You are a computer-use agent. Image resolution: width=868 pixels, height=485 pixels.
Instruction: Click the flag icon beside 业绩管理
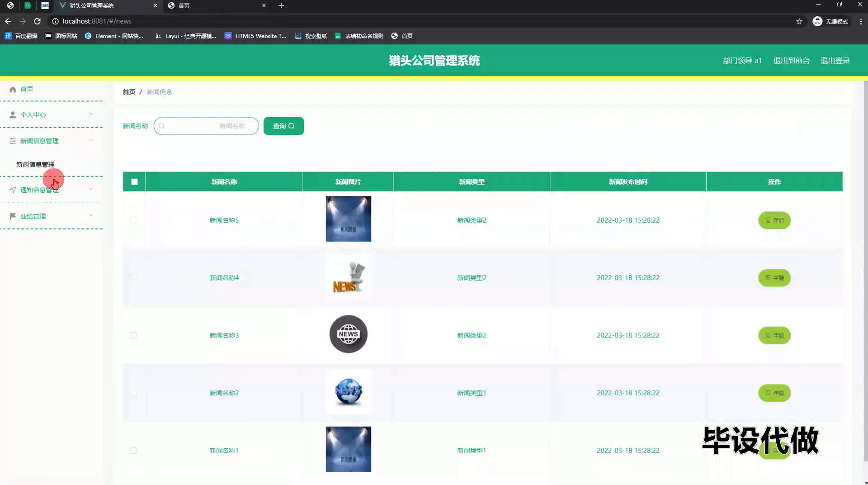(x=13, y=216)
